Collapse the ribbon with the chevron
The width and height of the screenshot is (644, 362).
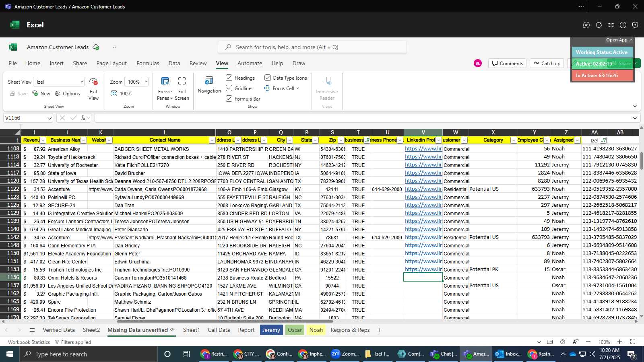click(x=635, y=106)
